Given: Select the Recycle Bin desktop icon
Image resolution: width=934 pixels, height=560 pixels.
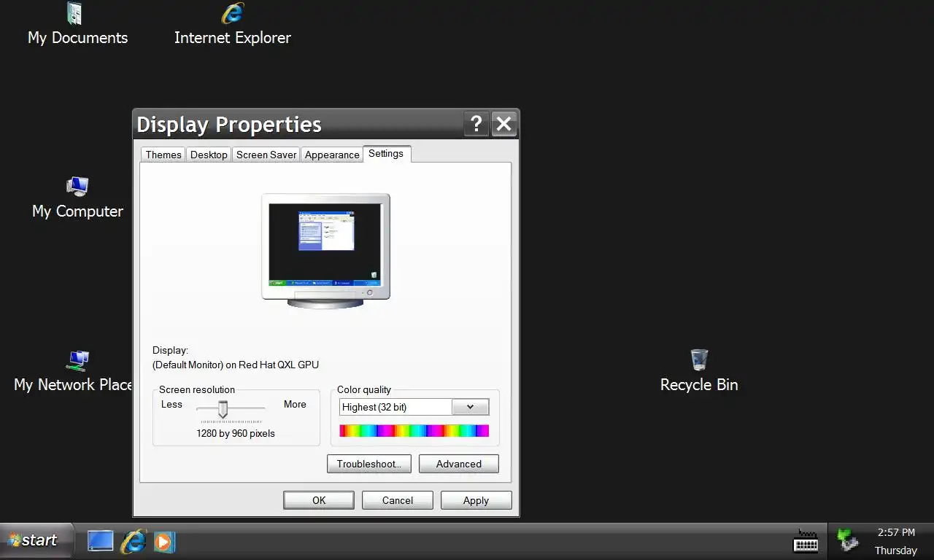Looking at the screenshot, I should tap(699, 371).
